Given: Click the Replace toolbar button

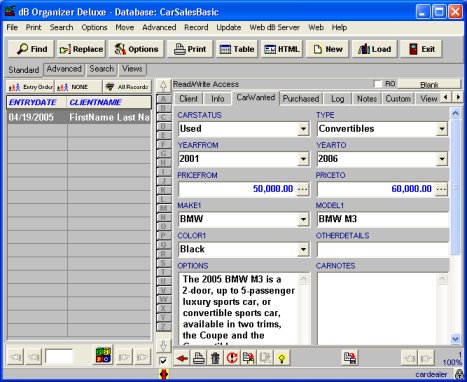Looking at the screenshot, I should [x=81, y=49].
